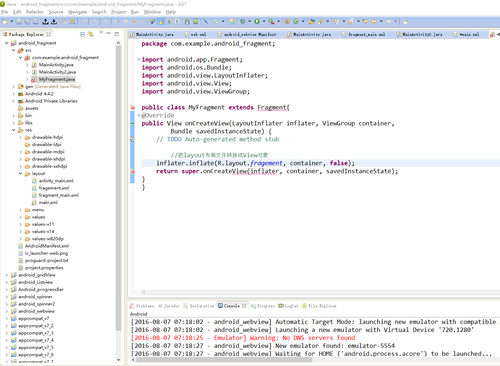Viewport: 500px width, 366px height.
Task: Open the Back navigation history dropdown
Action: point(381,22)
